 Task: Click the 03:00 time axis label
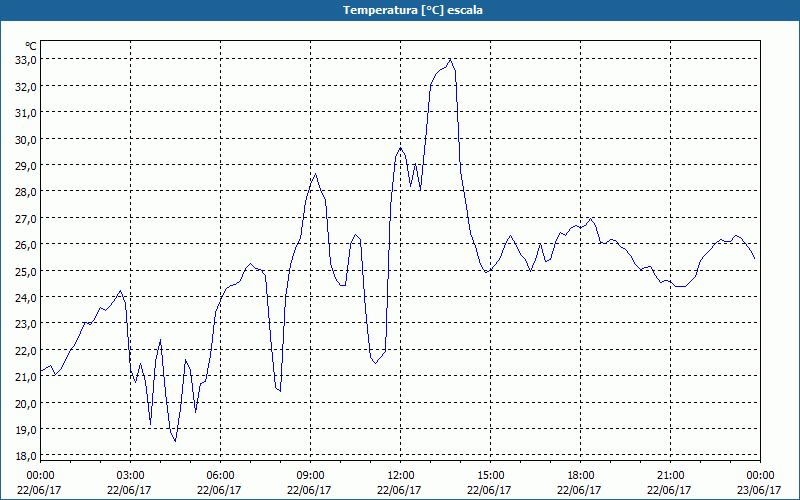click(131, 476)
